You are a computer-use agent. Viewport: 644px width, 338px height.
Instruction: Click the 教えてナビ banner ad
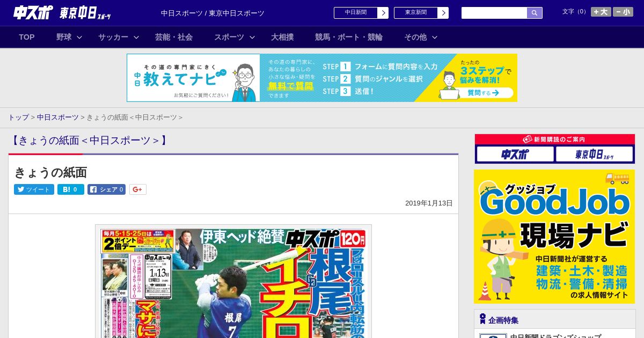[x=322, y=78]
